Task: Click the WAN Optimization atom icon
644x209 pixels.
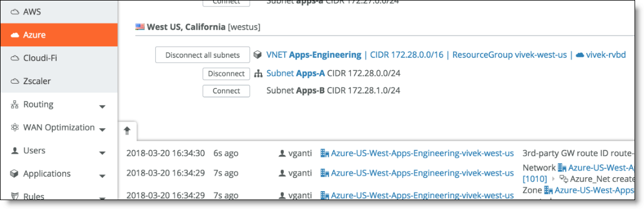Action: pos(15,128)
